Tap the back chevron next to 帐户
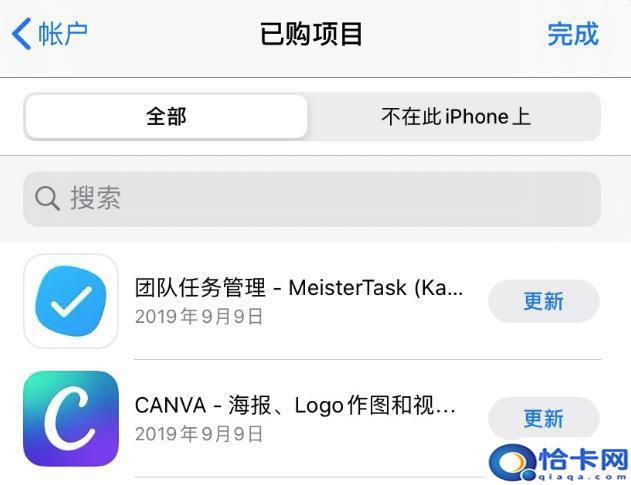631x485 pixels. [x=21, y=34]
